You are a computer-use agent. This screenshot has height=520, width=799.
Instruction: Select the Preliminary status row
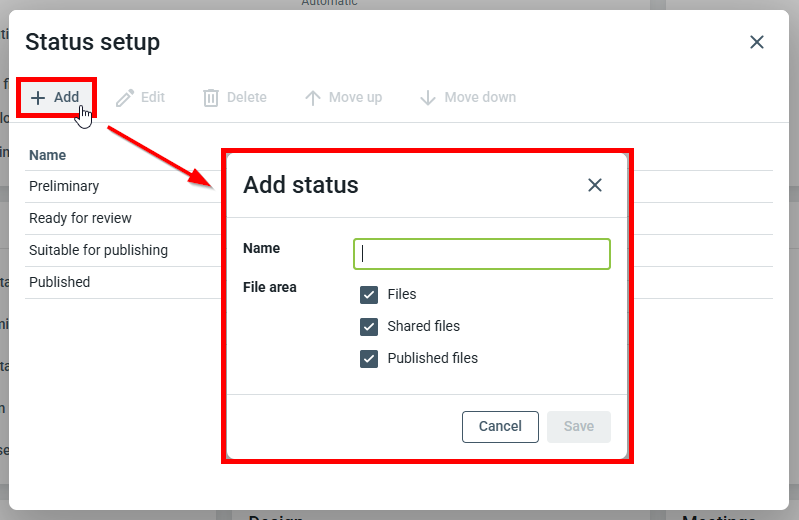[x=64, y=186]
